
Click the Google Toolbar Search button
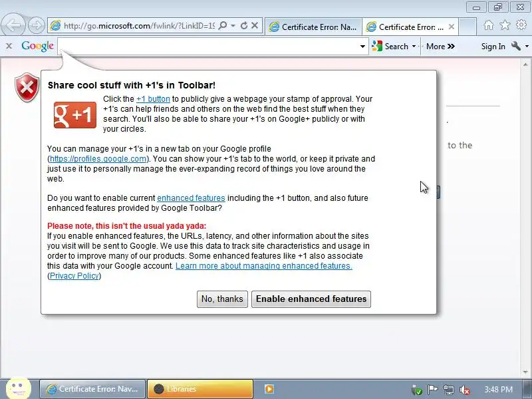390,46
